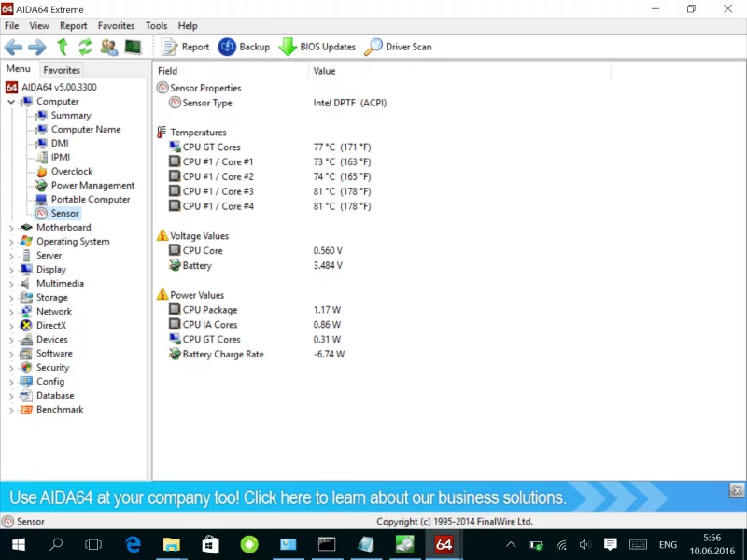Open Task View from the taskbar
The width and height of the screenshot is (747, 560).
click(93, 544)
